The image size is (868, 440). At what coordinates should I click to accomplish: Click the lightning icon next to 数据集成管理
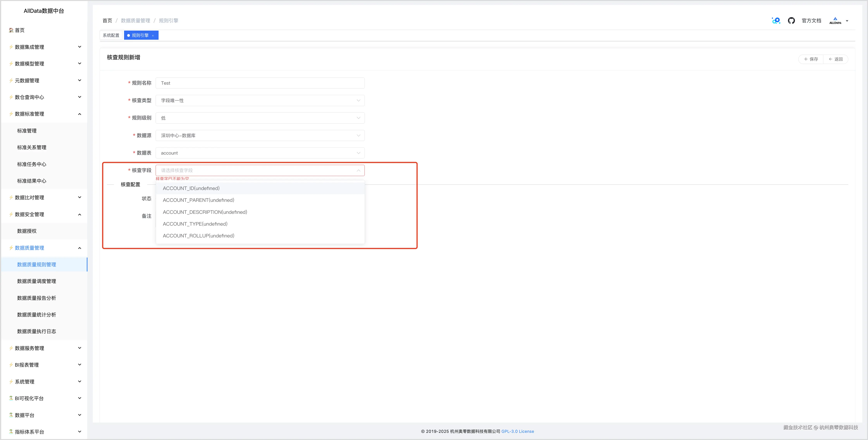tap(11, 47)
